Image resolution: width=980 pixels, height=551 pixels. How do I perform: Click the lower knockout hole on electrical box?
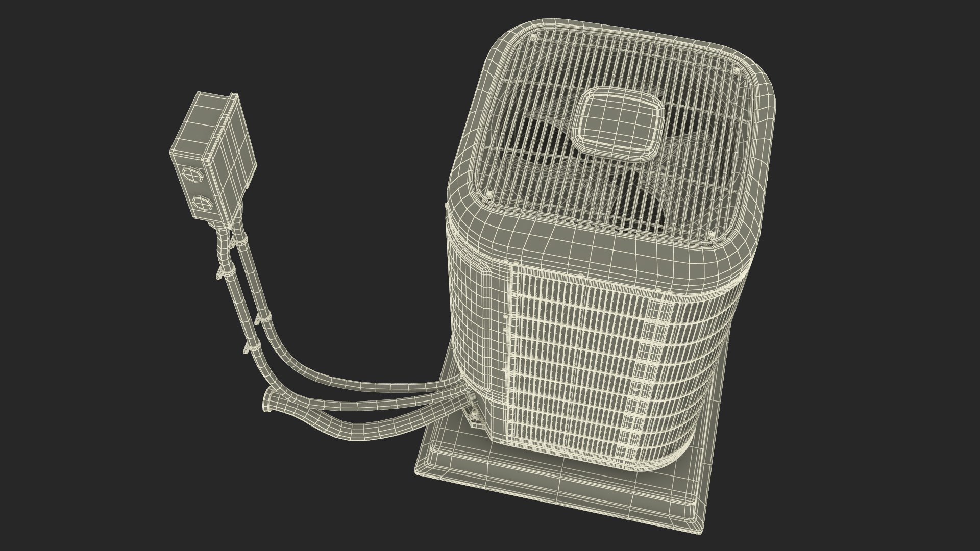point(204,203)
